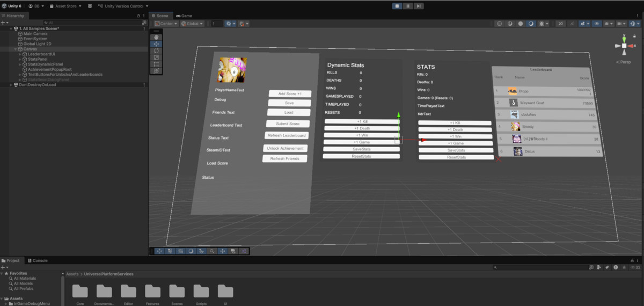Toggle scene visibility eye icon in toolbar
Image resolution: width=644 pixels, height=306 pixels.
point(597,24)
